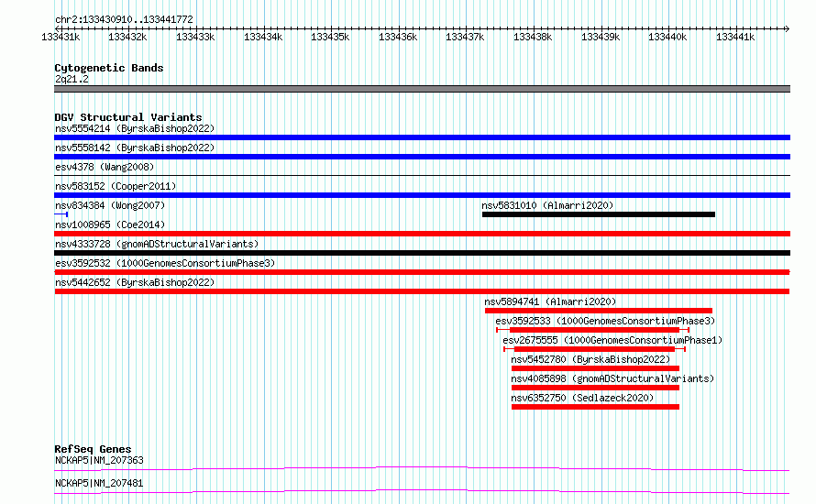Click the NCKAP5|NM_207363 gene label
816x504 pixels.
click(x=99, y=460)
